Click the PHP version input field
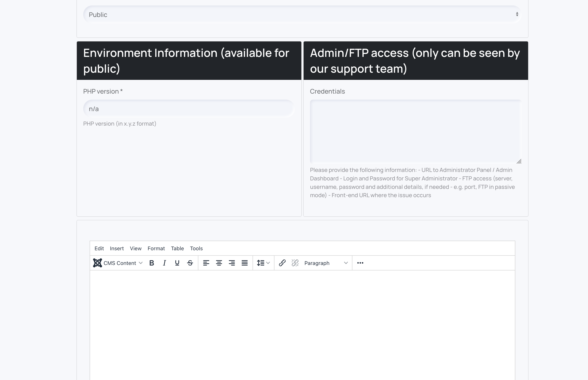 189,109
